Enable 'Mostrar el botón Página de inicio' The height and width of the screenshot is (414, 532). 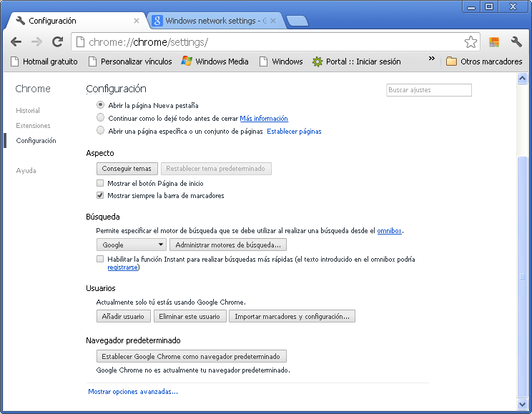101,183
